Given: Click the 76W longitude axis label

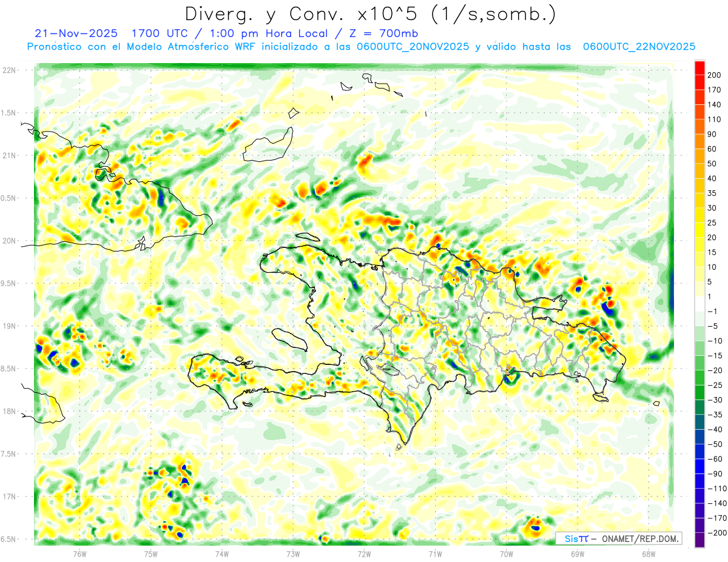Looking at the screenshot, I should pos(79,553).
